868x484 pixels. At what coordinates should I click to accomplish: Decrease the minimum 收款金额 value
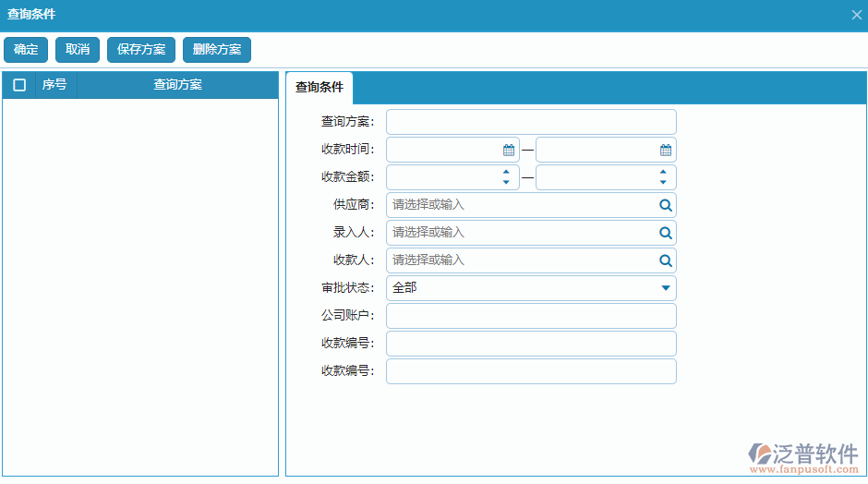coord(506,182)
